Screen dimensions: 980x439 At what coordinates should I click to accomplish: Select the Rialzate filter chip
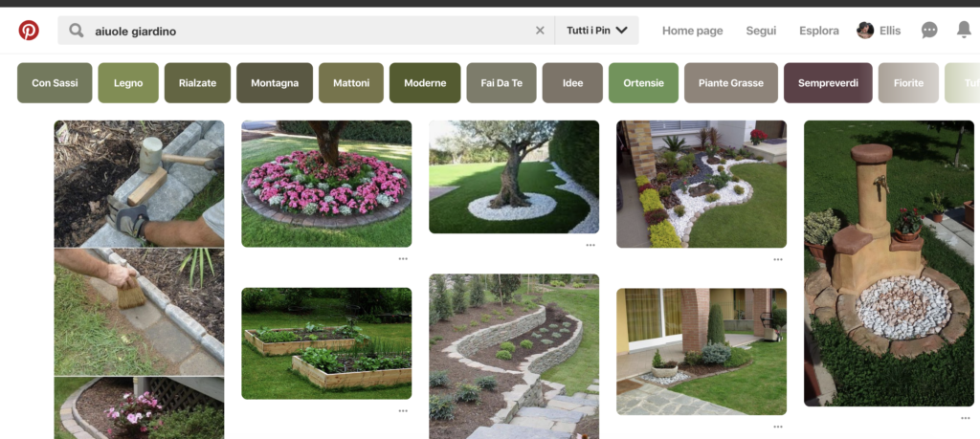click(x=197, y=83)
